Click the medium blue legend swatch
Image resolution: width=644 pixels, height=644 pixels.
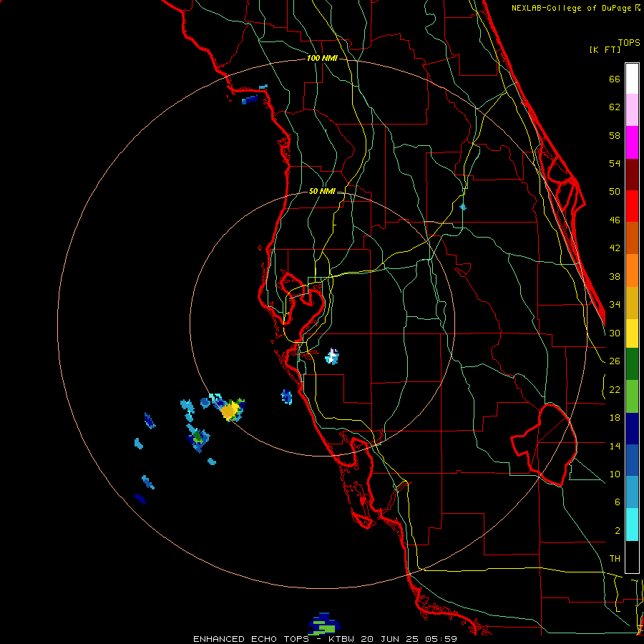coord(632,460)
